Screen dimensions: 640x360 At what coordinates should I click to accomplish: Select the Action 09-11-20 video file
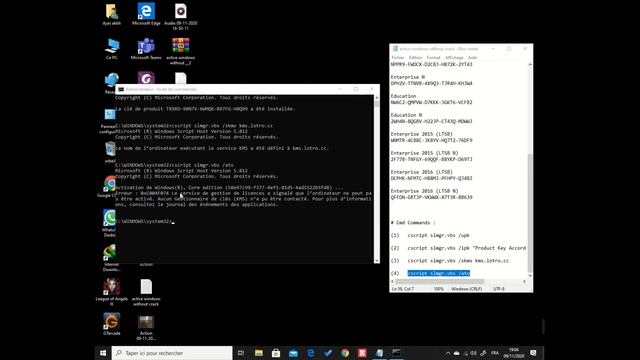point(146,327)
